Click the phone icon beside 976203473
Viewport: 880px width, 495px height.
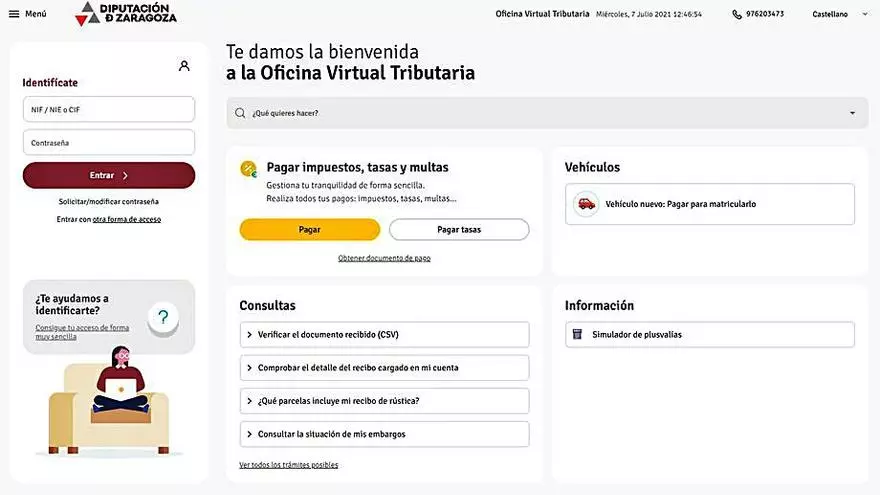737,14
